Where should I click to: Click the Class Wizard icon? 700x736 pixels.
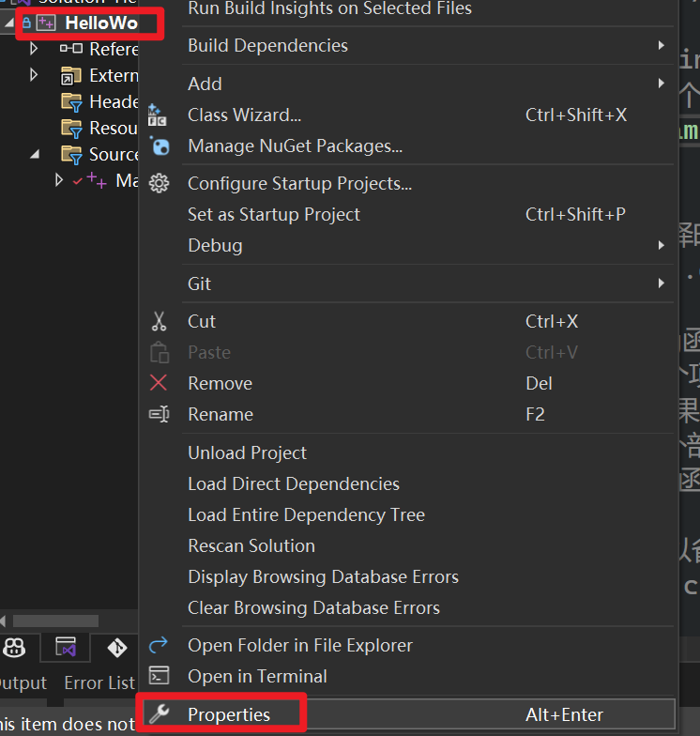pos(159,115)
